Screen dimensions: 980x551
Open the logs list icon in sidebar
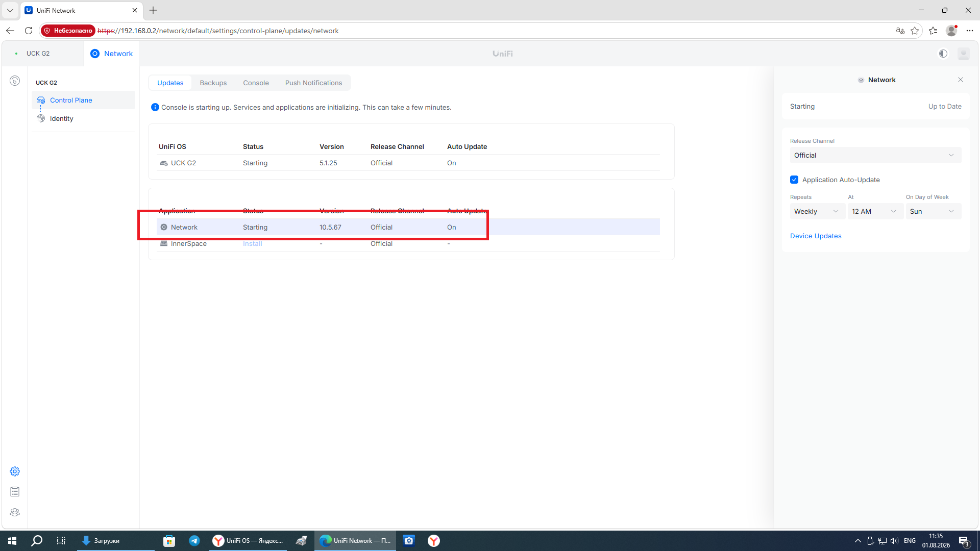15,492
